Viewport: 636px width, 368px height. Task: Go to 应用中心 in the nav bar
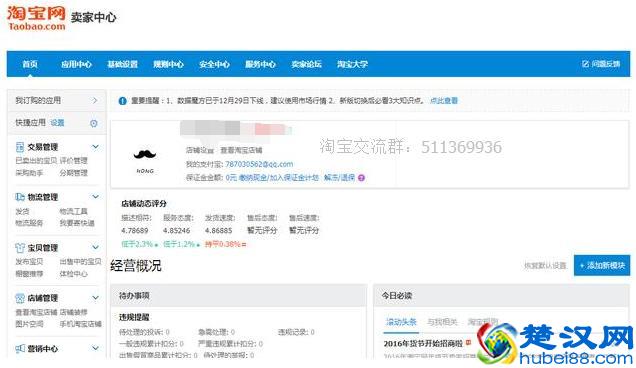(x=76, y=64)
